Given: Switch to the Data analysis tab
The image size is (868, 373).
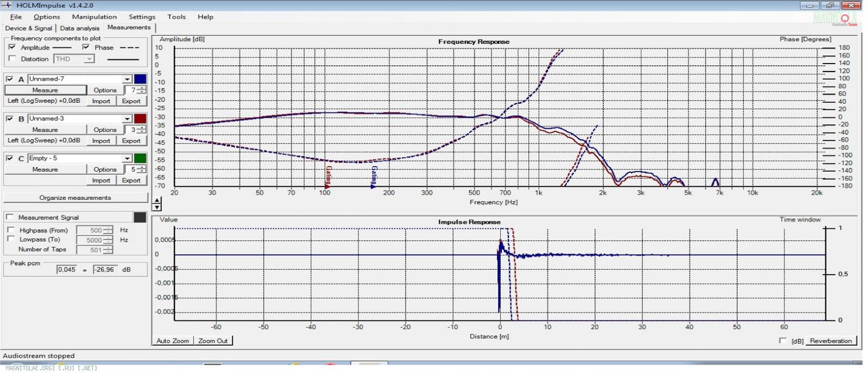Looking at the screenshot, I should pos(80,28).
